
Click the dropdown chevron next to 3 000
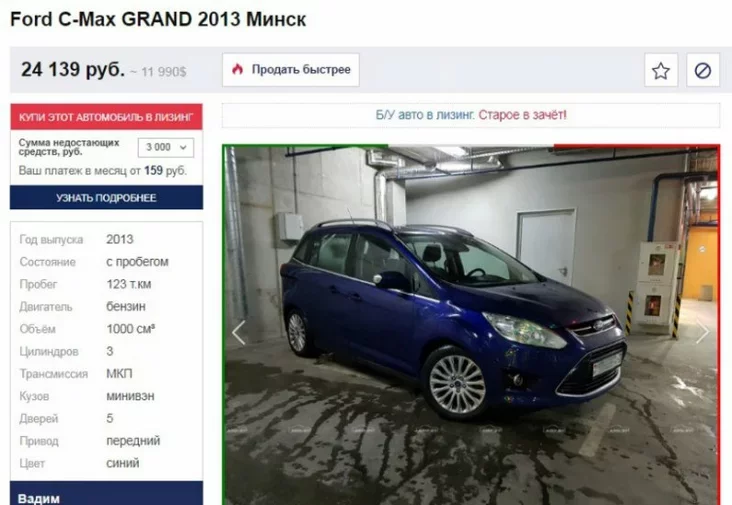tap(183, 147)
